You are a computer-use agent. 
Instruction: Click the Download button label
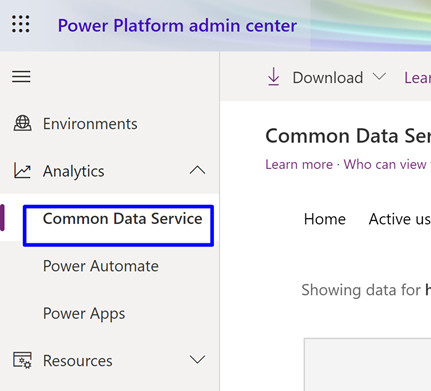pyautogui.click(x=328, y=78)
